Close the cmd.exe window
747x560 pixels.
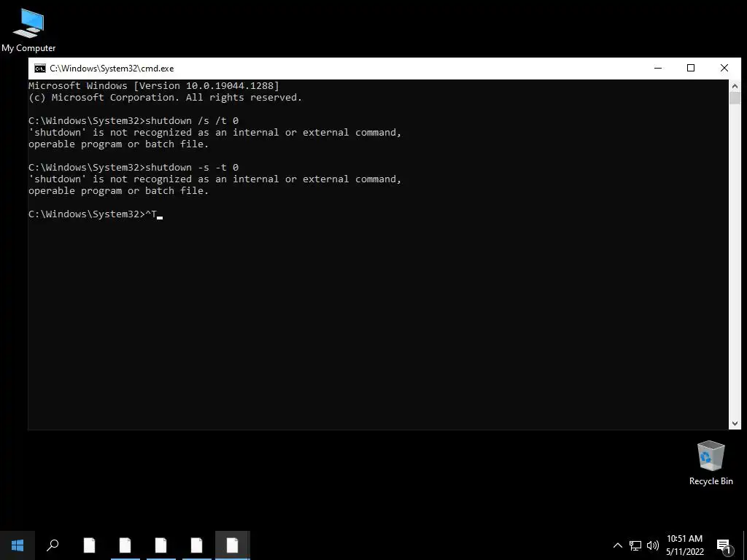(x=724, y=68)
